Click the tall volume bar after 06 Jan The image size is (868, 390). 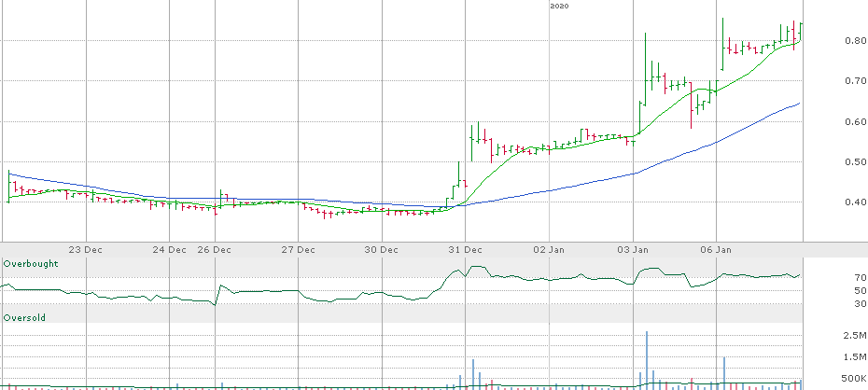pyautogui.click(x=723, y=373)
